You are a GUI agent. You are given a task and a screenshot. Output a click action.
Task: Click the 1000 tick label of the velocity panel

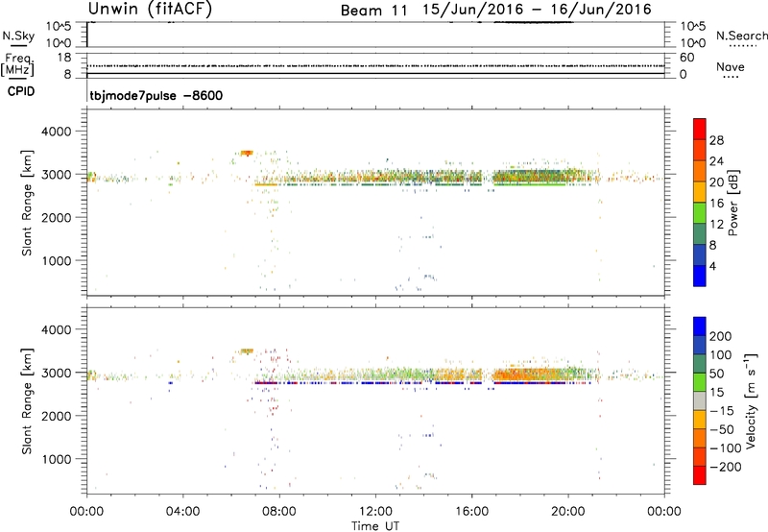57,459
